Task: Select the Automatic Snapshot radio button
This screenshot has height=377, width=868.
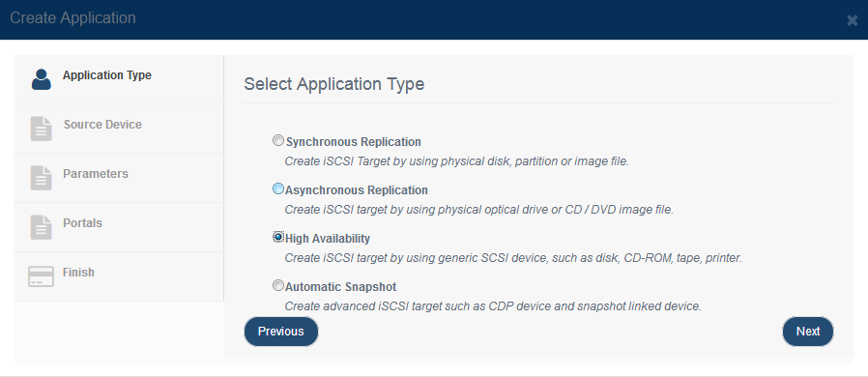Action: point(278,286)
